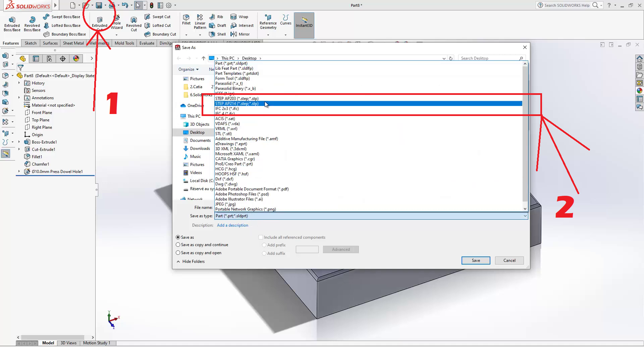Click the Mirror feature icon
The height and width of the screenshot is (347, 644).
[x=234, y=34]
